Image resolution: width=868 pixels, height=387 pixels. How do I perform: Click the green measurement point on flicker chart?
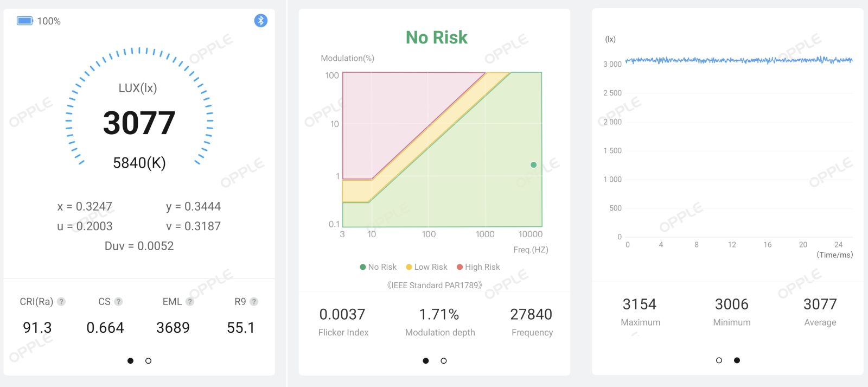(533, 165)
